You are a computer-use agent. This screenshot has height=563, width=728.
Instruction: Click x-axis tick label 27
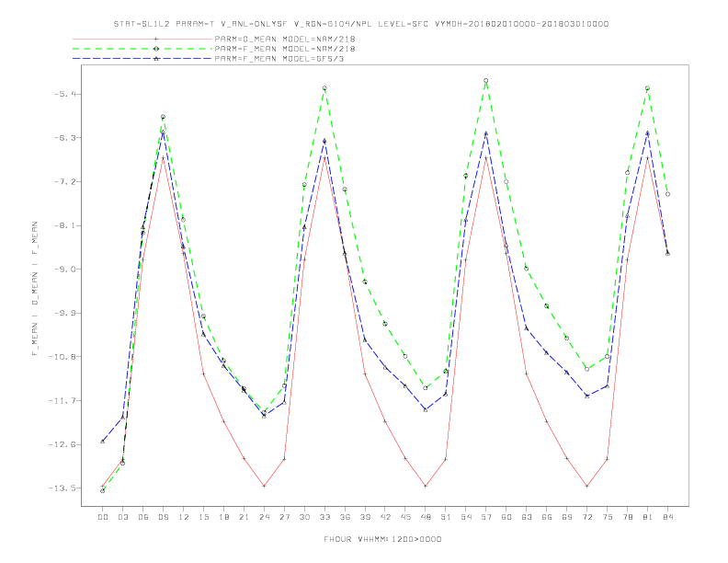point(285,517)
